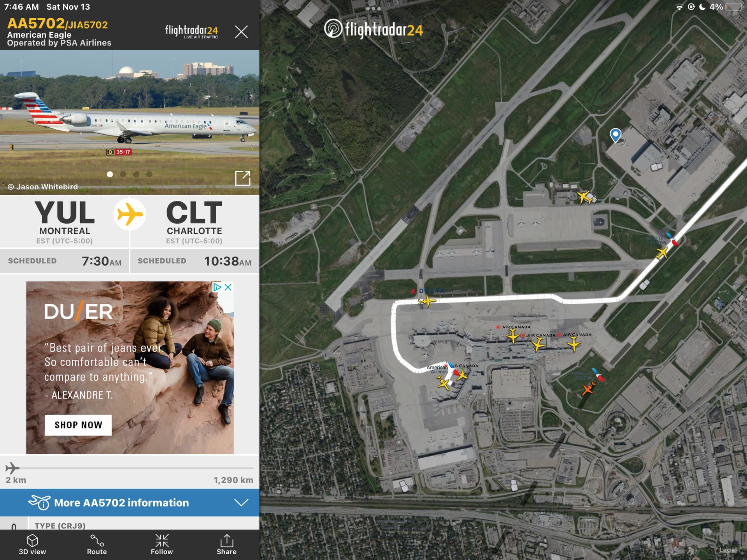The image size is (747, 560).
Task: Select the third photo carousel dot
Action: pyautogui.click(x=136, y=174)
